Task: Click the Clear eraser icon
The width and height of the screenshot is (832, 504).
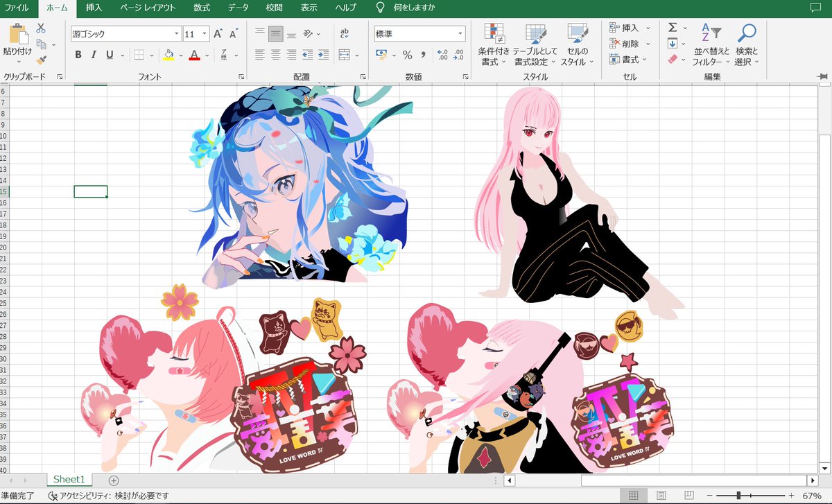Action: 673,60
